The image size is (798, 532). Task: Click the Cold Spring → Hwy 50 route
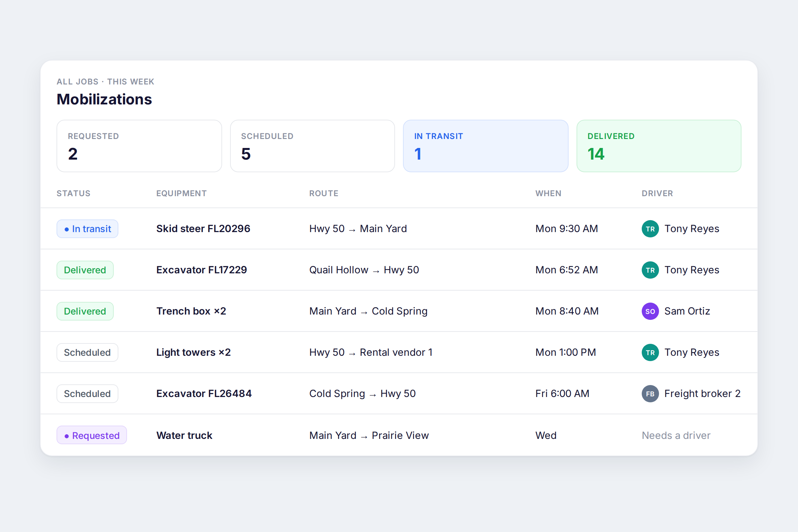362,394
